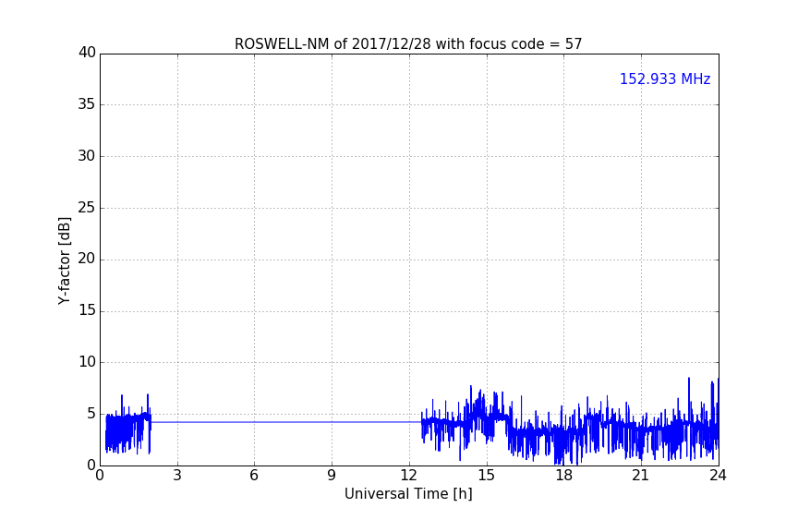This screenshot has width=798, height=532.
Task: Click the x-axis tick label 15
Action: pos(487,476)
